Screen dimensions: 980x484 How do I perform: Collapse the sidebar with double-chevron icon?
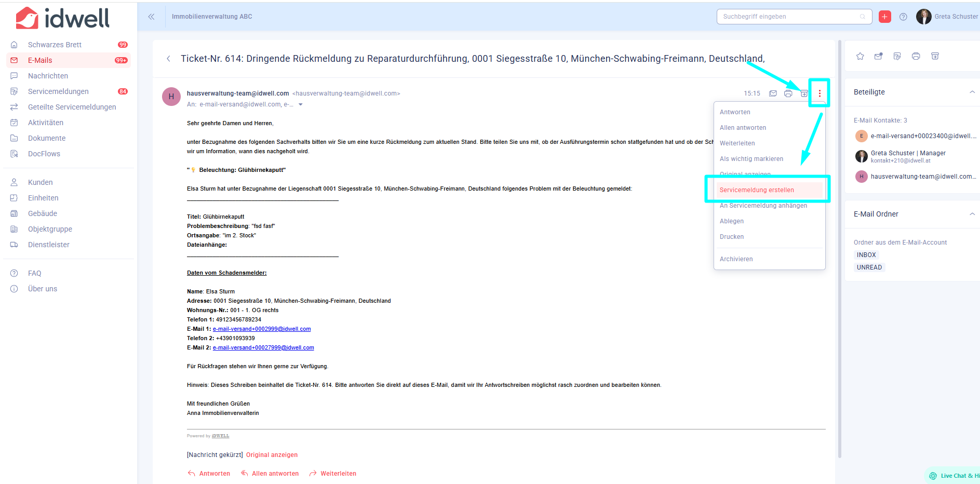click(x=151, y=17)
